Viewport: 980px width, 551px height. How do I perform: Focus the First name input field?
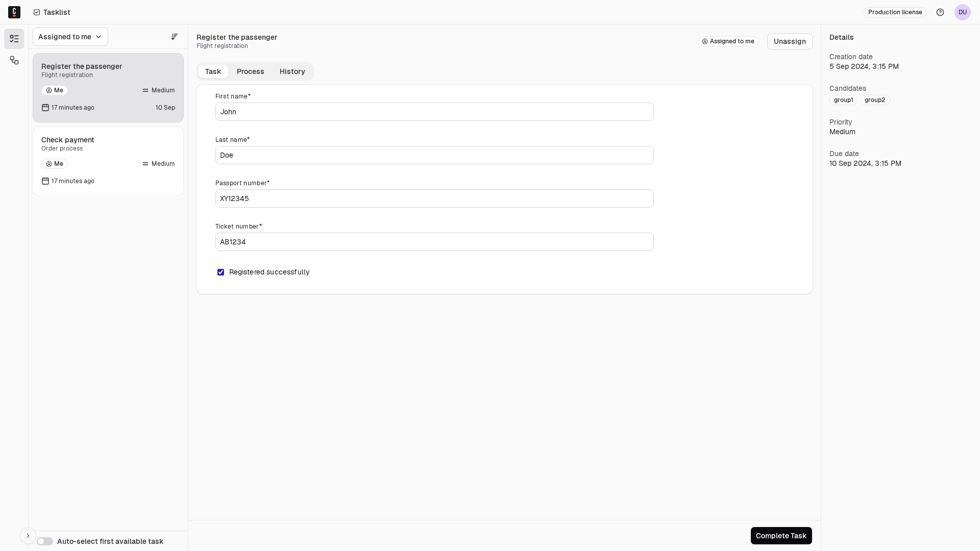[434, 112]
